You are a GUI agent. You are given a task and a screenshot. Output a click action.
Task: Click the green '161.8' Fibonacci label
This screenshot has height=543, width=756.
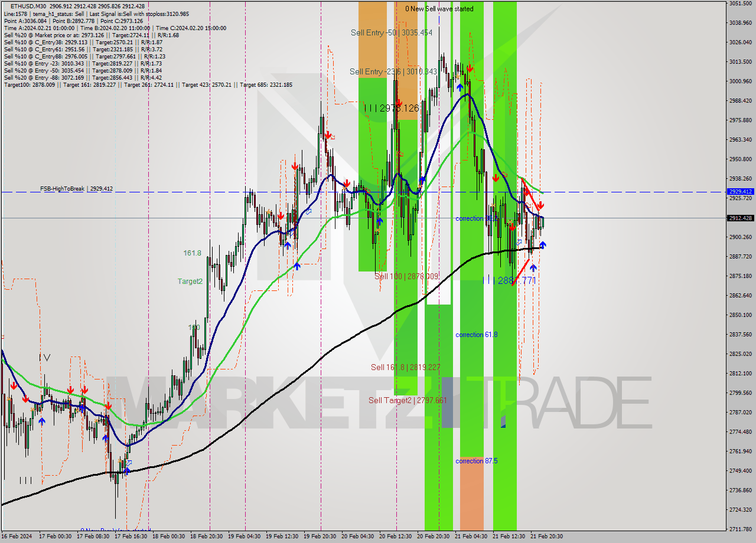tap(193, 253)
